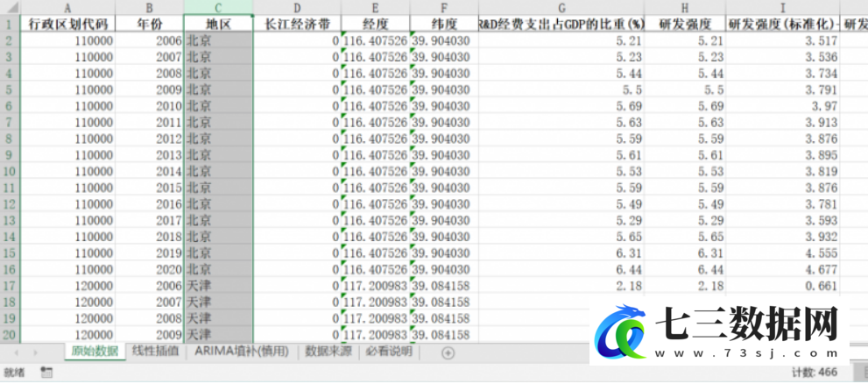Screen dimensions: 868x384
Task: Click 39.084158 latitude cell in row 20
Action: (444, 335)
